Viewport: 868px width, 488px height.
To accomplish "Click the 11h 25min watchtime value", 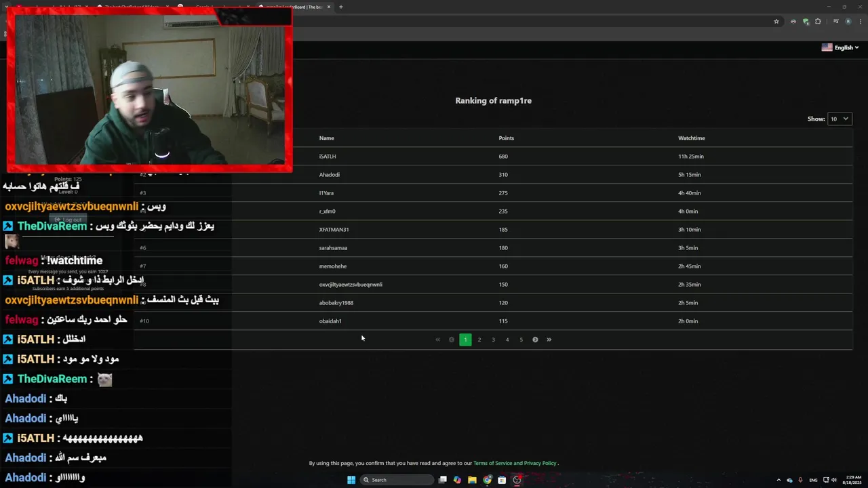I will click(x=691, y=157).
